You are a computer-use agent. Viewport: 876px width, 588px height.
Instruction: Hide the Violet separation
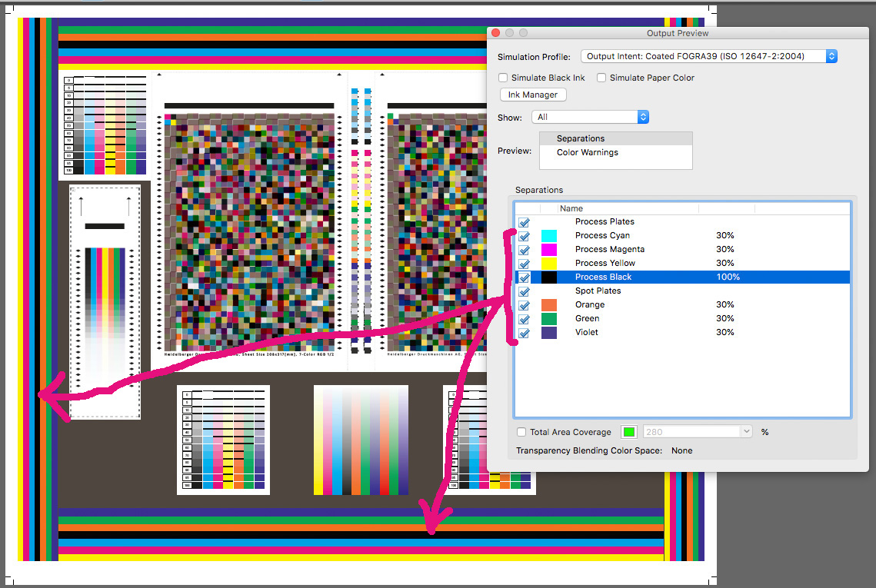tap(524, 333)
